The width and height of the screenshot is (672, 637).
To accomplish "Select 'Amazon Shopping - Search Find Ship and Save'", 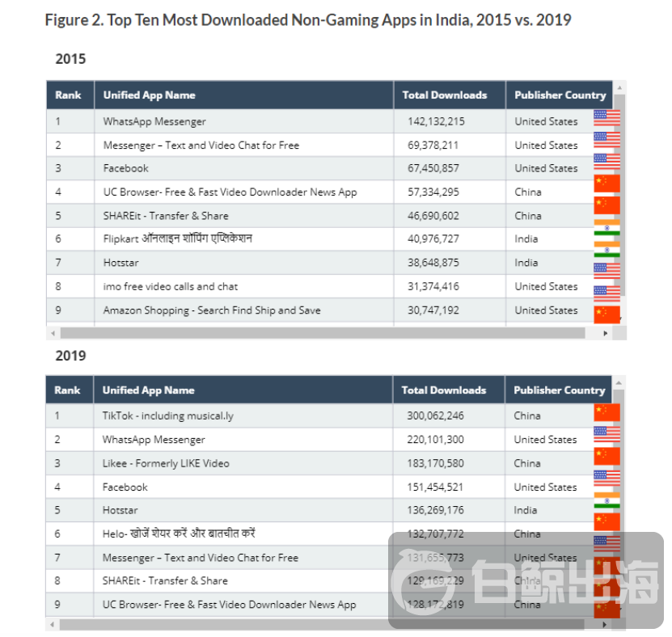I will point(212,310).
